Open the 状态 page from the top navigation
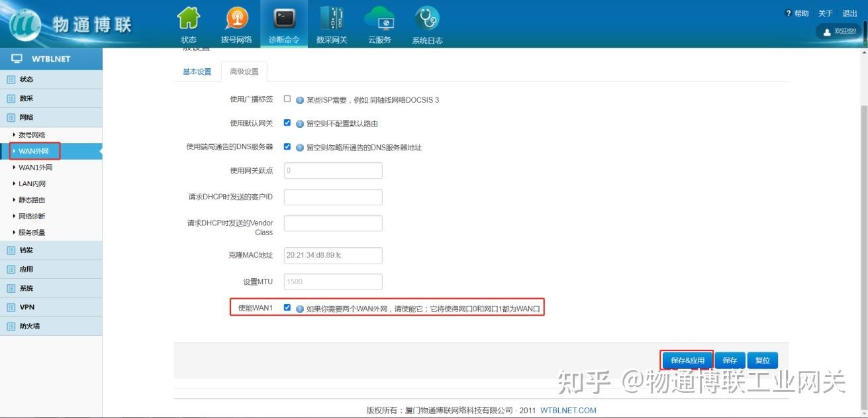Viewport: 868px width, 418px height. pos(189,23)
